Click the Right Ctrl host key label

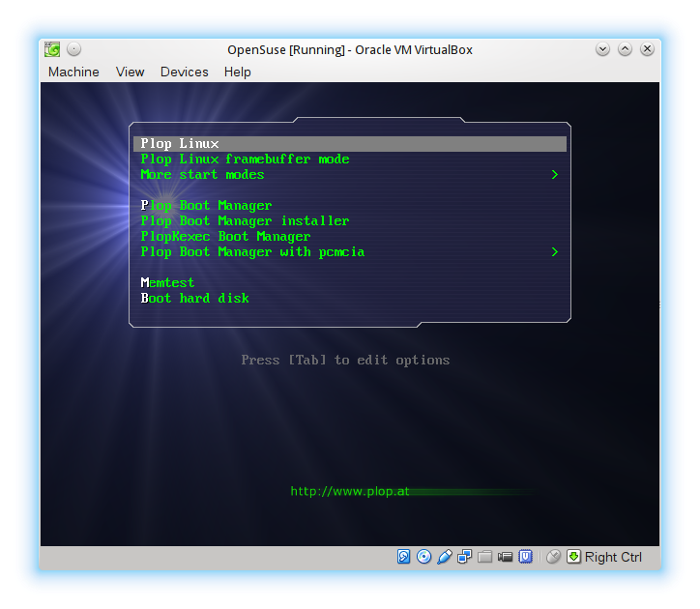coord(613,557)
